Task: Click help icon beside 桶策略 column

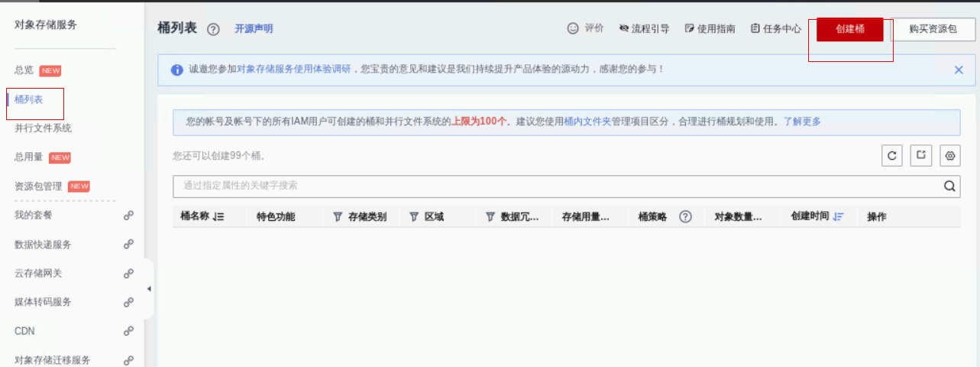Action: 685,217
